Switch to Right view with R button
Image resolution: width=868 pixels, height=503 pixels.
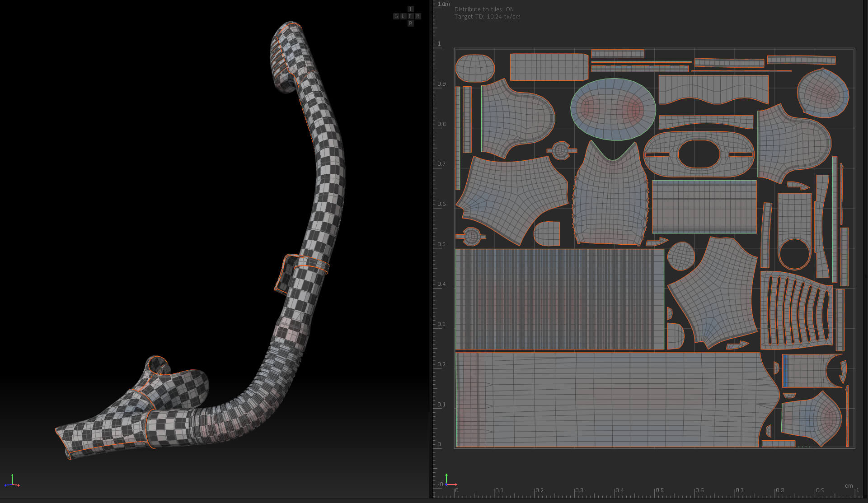(x=418, y=16)
